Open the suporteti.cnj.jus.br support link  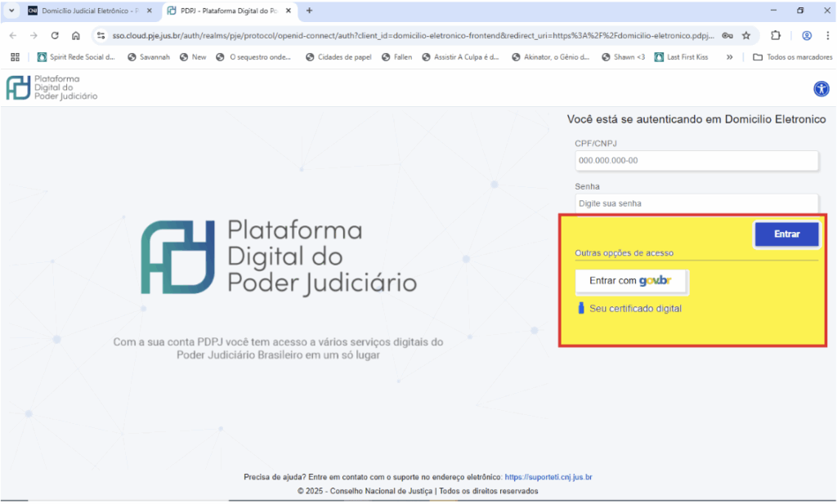[x=548, y=477]
